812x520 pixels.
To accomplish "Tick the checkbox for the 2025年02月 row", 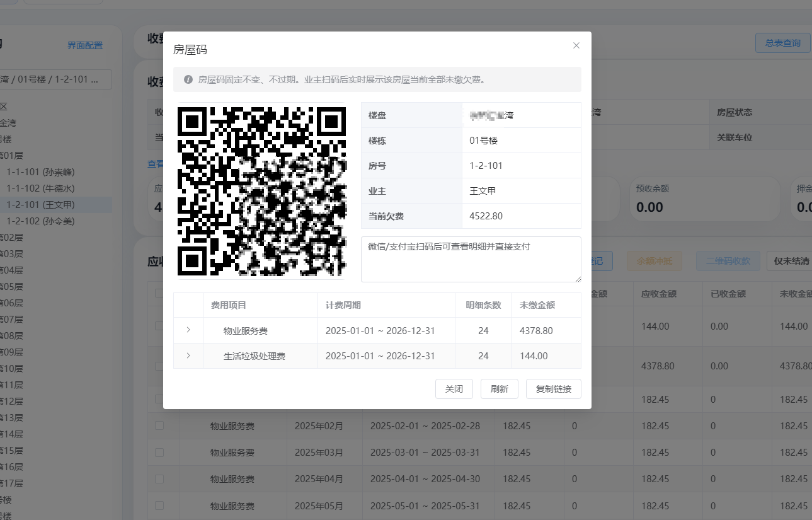I will pyautogui.click(x=159, y=426).
